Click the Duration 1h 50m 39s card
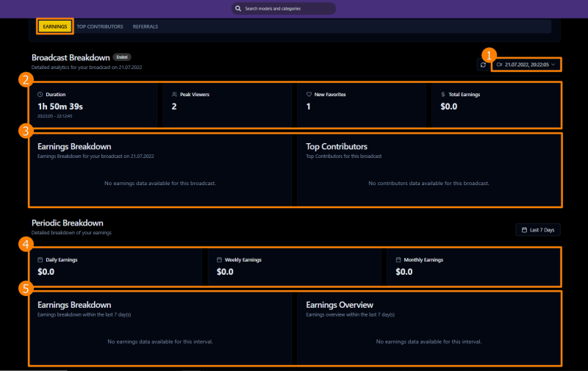This screenshot has width=588, height=371. (x=93, y=105)
